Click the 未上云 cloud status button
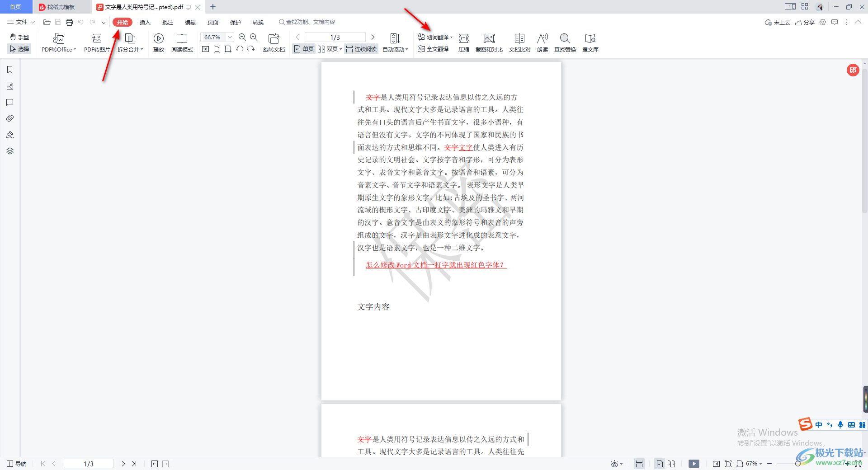The width and height of the screenshot is (868, 470). click(x=777, y=22)
